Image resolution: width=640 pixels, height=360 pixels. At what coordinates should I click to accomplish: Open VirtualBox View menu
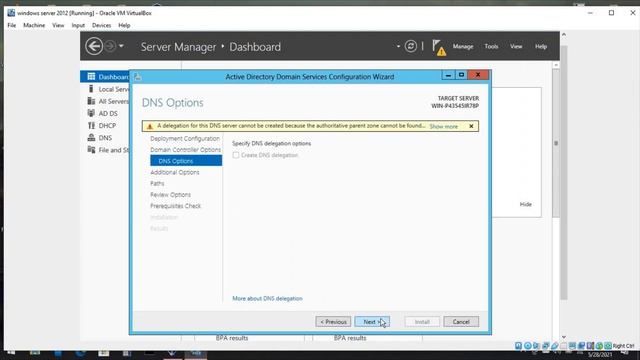(x=58, y=25)
